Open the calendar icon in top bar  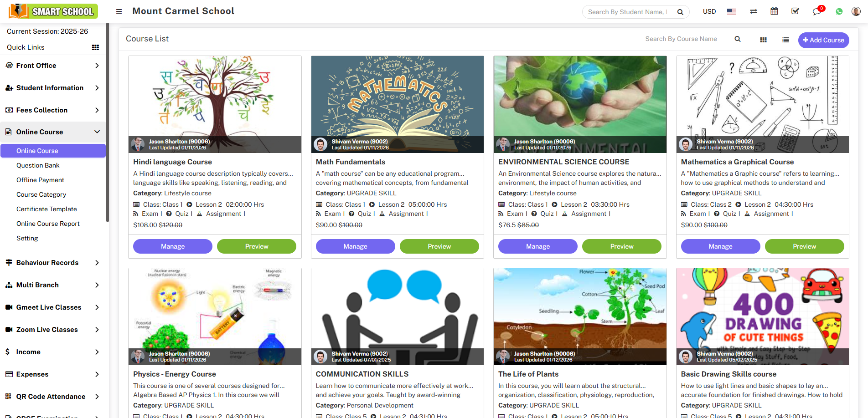(x=774, y=11)
